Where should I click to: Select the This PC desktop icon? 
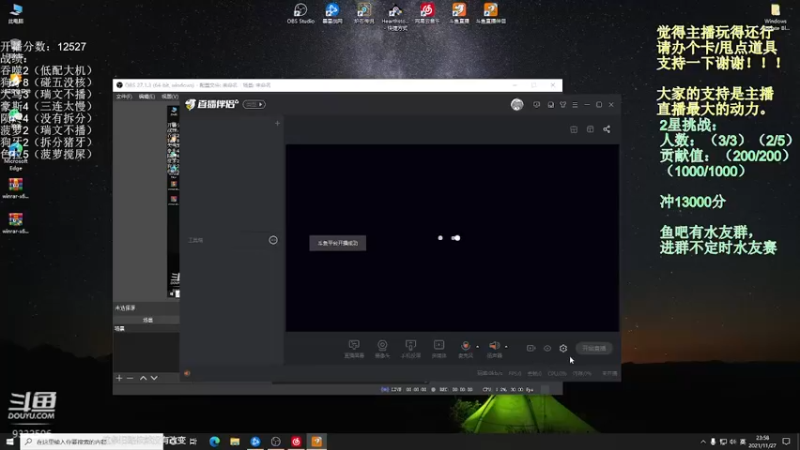click(x=16, y=13)
